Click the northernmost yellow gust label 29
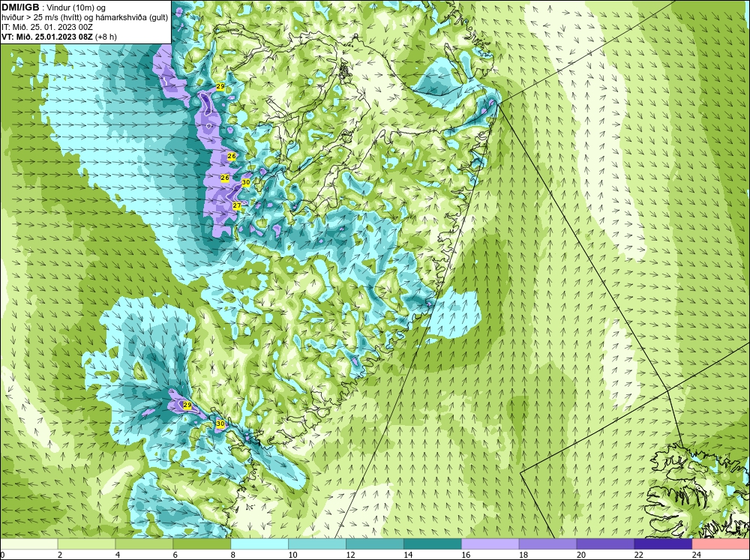The height and width of the screenshot is (560, 750). click(x=220, y=86)
